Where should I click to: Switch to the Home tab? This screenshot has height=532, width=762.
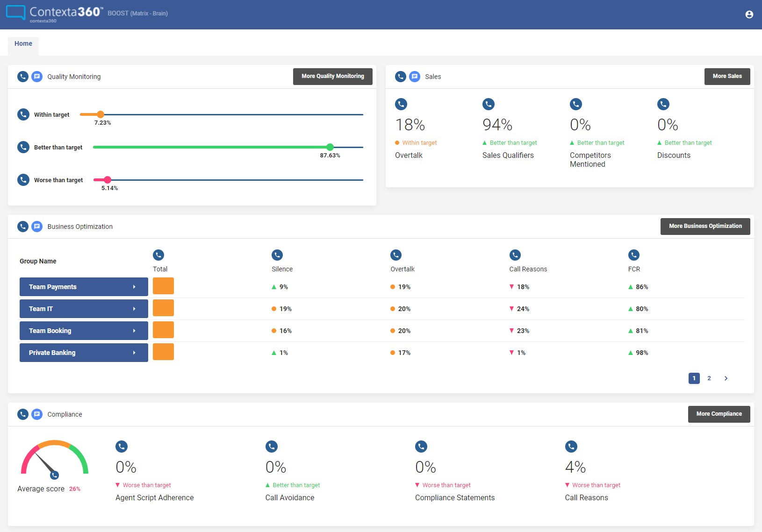(23, 43)
